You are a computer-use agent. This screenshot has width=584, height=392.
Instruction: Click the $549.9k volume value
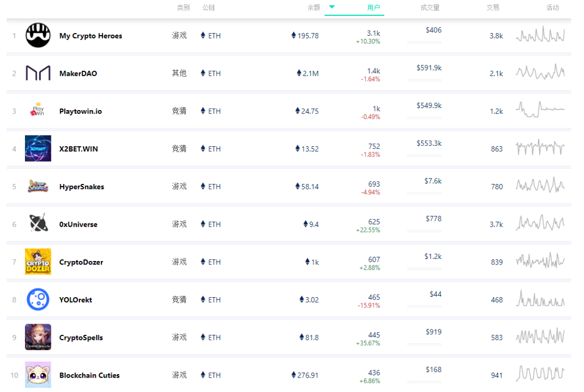click(x=429, y=106)
